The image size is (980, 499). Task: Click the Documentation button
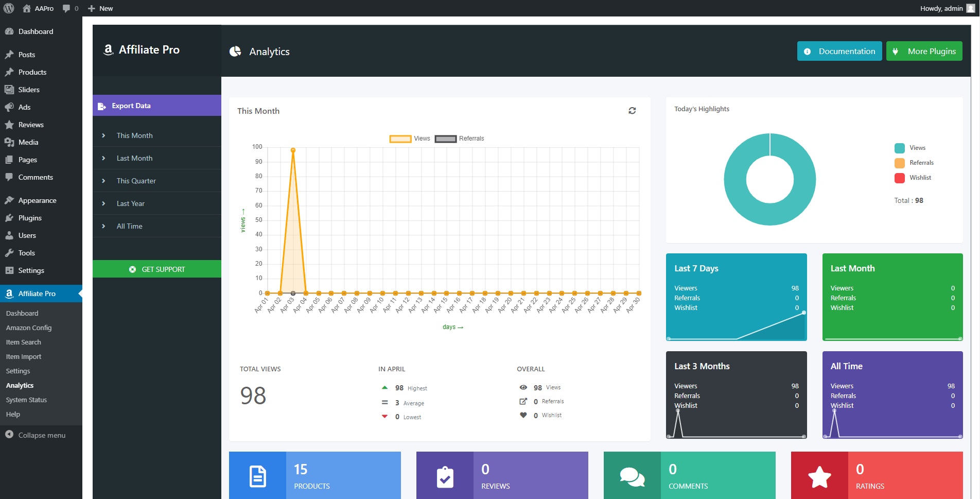[x=839, y=51]
